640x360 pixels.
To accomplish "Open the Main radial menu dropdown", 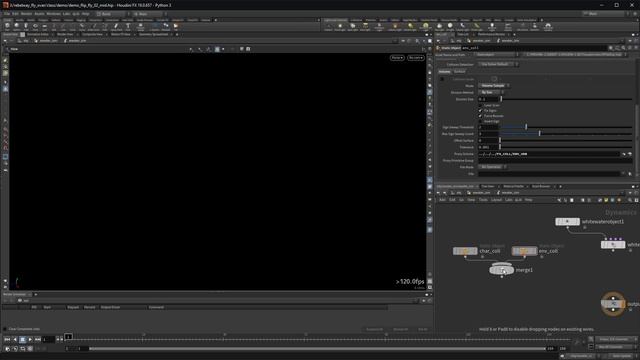I will 148,14.
